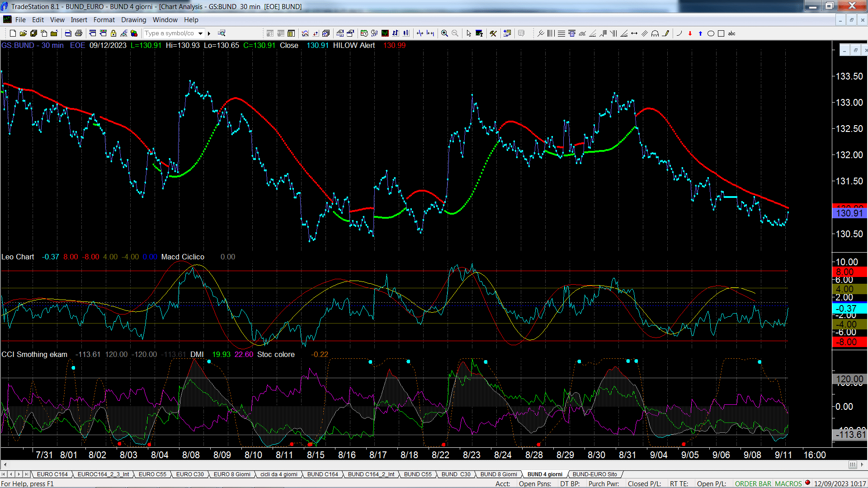Image resolution: width=868 pixels, height=488 pixels.
Task: Click the Save icon in the toolbar
Action: pyautogui.click(x=33, y=33)
